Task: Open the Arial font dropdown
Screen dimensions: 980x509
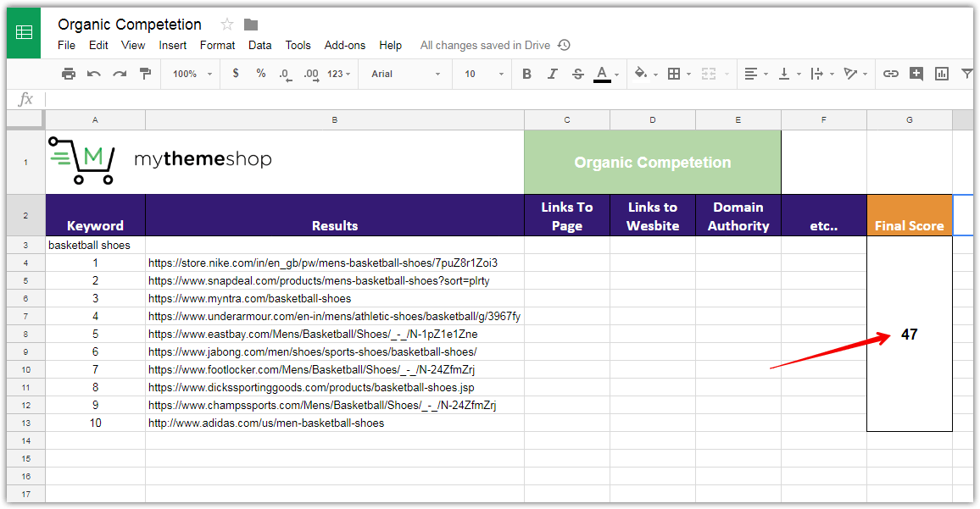Action: (x=405, y=74)
